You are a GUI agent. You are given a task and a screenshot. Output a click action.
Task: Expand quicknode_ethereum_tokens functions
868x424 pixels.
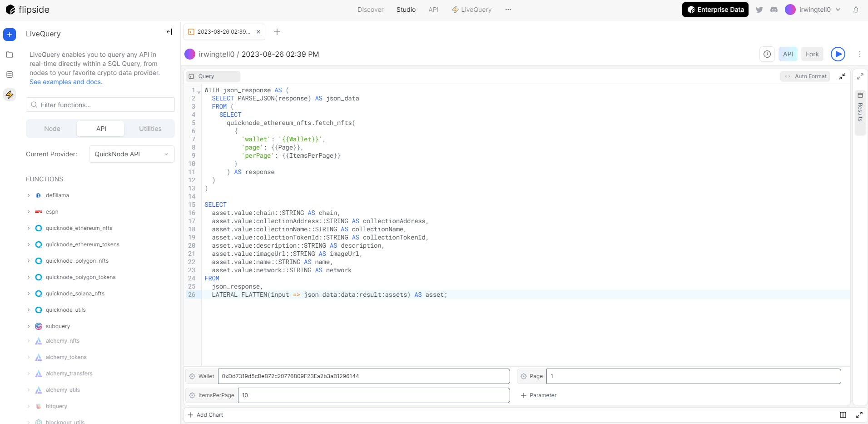pyautogui.click(x=29, y=244)
